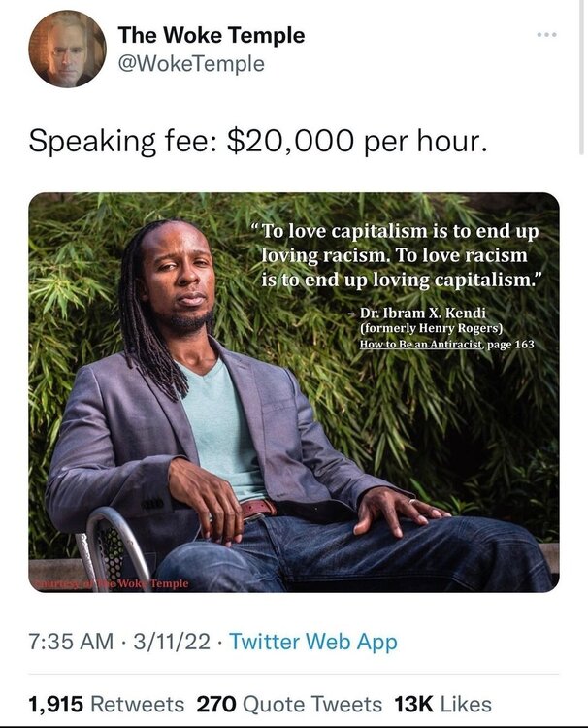This screenshot has width=588, height=728.
Task: Click the 3/11/22 date
Action: pos(171,642)
